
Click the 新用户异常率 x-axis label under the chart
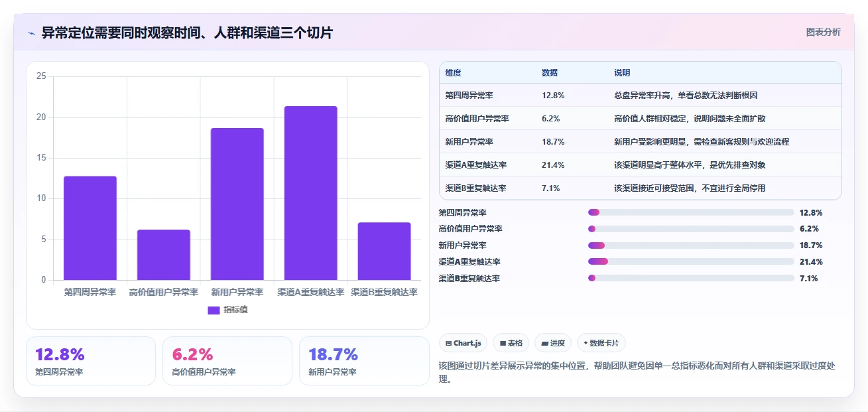pyautogui.click(x=237, y=292)
